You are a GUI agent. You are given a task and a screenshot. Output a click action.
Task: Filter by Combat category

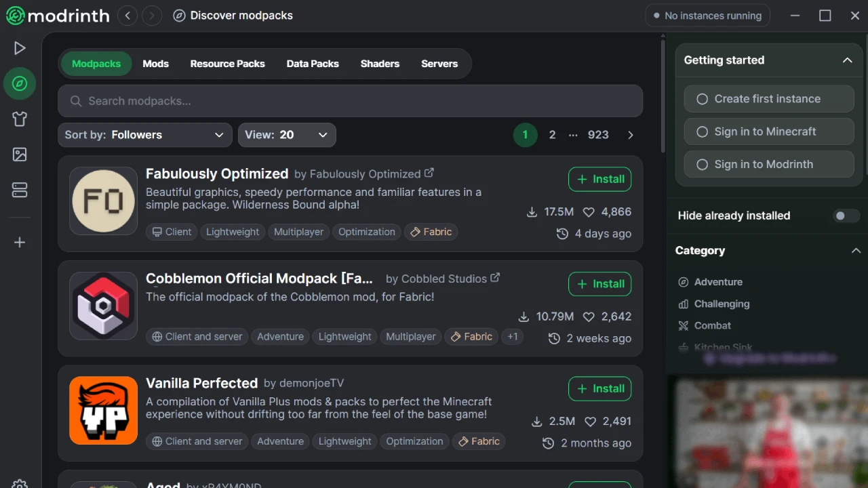pyautogui.click(x=705, y=325)
